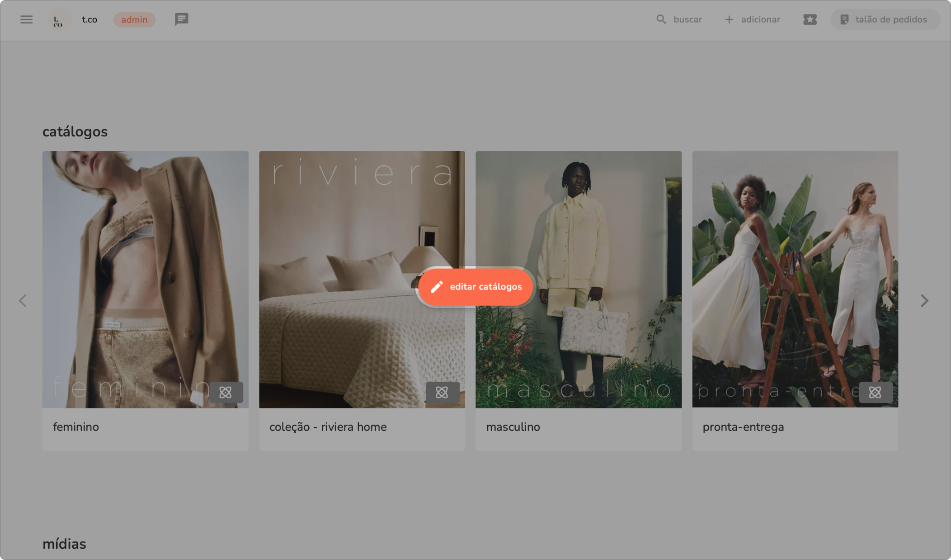The width and height of the screenshot is (951, 560).
Task: Click the plus icon beside adicionar
Action: [x=729, y=19]
